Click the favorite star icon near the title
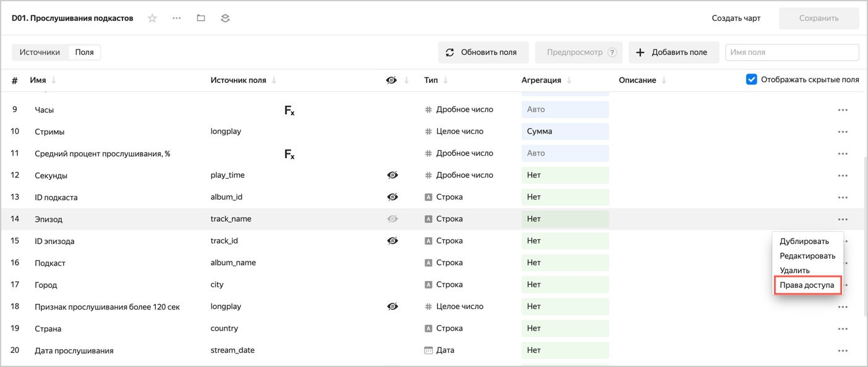This screenshot has width=868, height=367. click(152, 19)
